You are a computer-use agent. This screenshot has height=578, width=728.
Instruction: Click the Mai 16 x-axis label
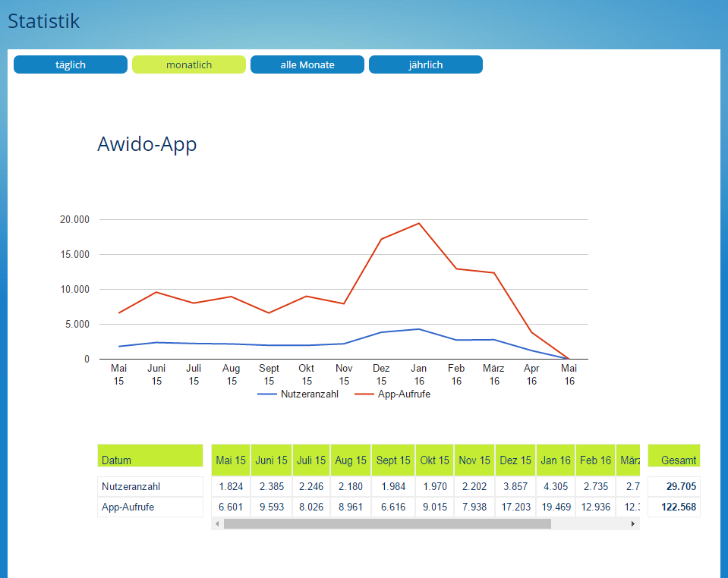point(569,375)
